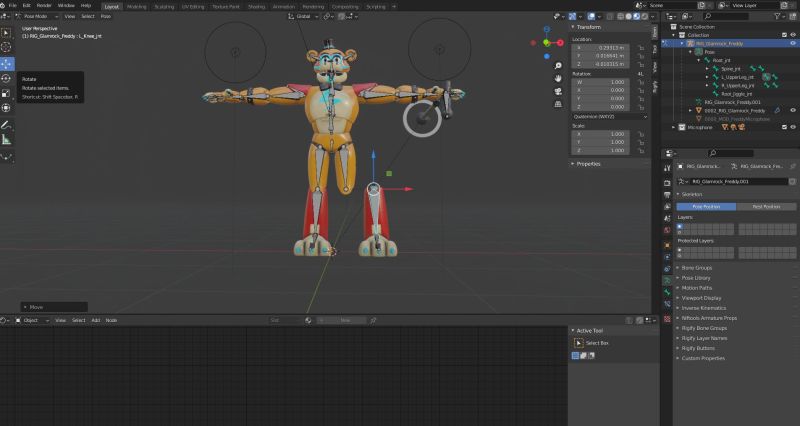800x426 pixels.
Task: Click the viewport zoom magnifier icon
Action: tap(558, 66)
